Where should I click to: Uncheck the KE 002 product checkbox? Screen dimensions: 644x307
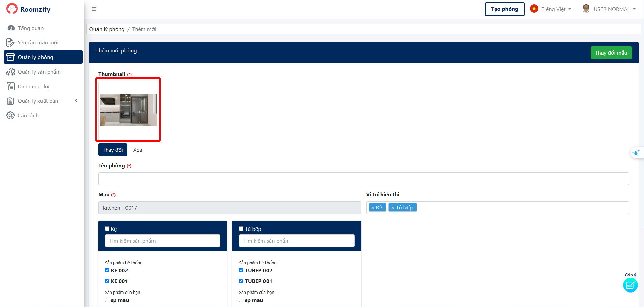(107, 270)
